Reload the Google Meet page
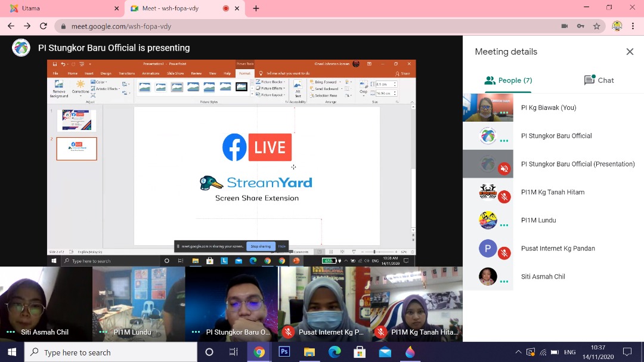This screenshot has height=362, width=644. [43, 26]
